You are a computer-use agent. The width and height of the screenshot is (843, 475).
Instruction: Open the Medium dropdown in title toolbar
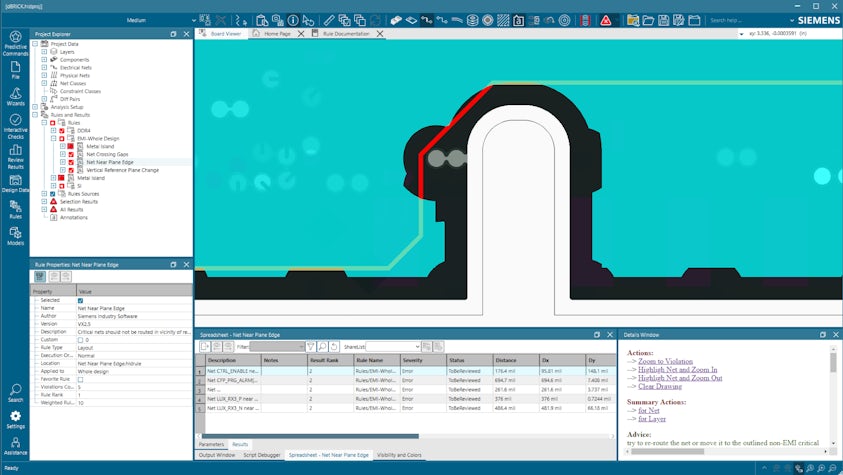[x=194, y=20]
